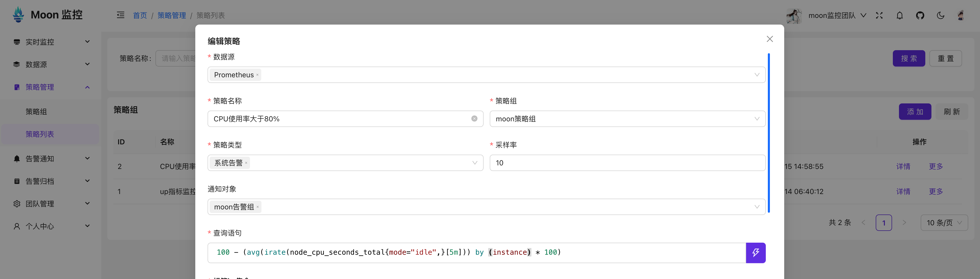This screenshot has height=279, width=980.
Task: Open the 策略类型 dropdown
Action: point(345,163)
